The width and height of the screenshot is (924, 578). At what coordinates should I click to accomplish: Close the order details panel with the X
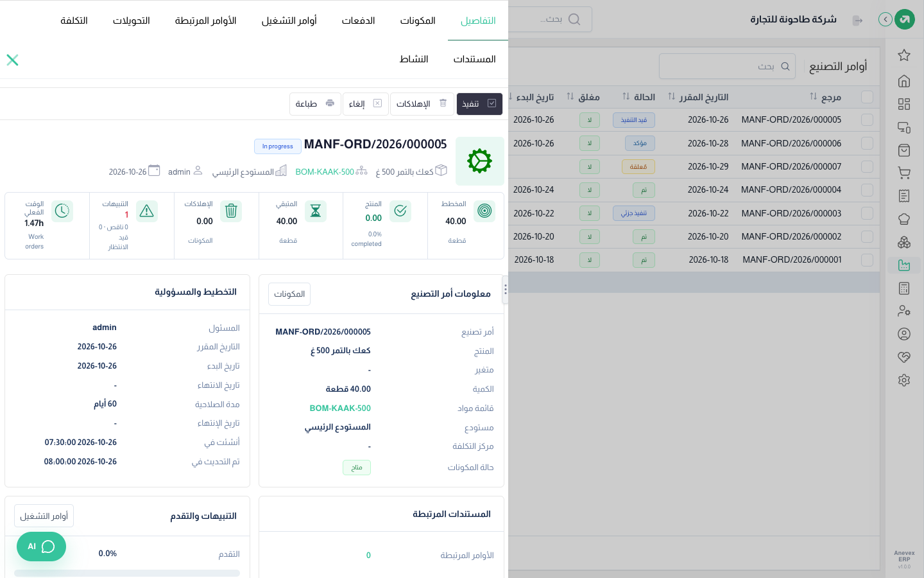(12, 60)
